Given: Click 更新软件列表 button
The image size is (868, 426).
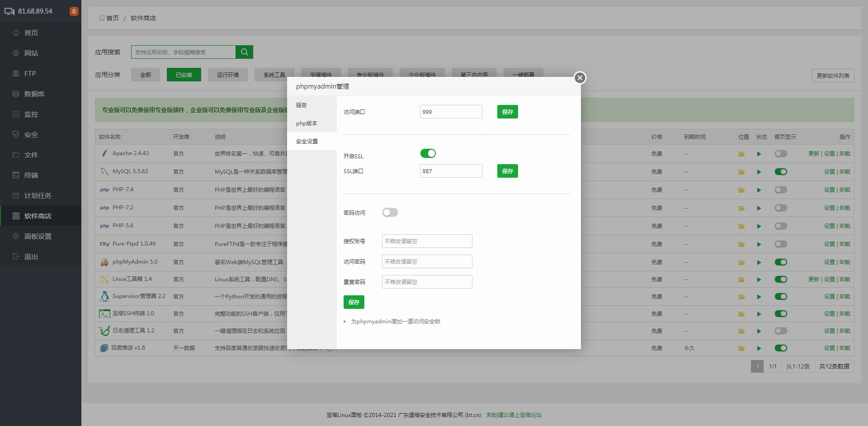Looking at the screenshot, I should click(833, 76).
